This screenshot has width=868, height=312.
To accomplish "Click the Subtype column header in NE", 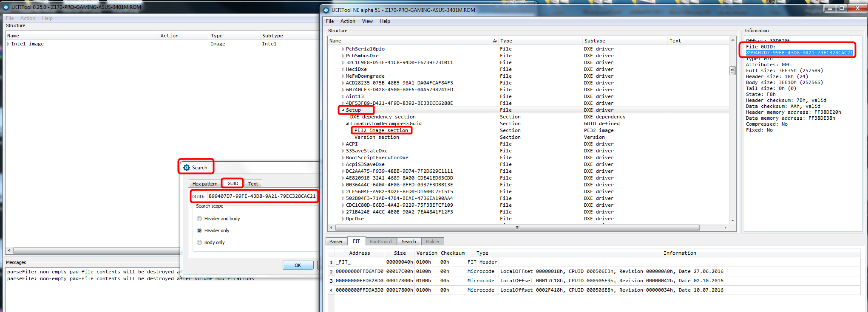I will pyautogui.click(x=625, y=41).
